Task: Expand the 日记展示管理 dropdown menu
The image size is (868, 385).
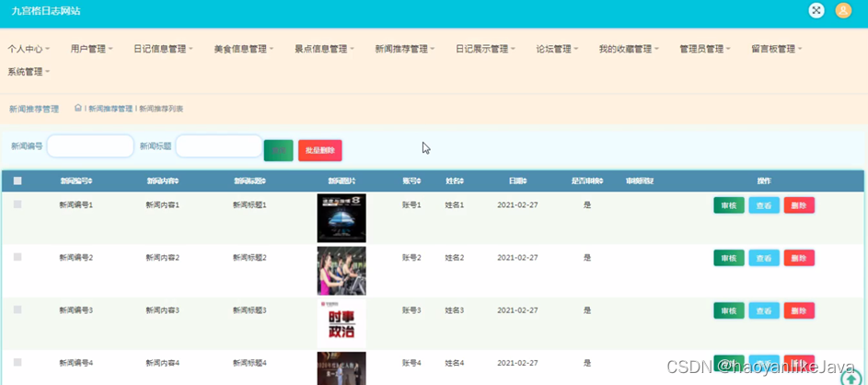Action: click(x=485, y=49)
